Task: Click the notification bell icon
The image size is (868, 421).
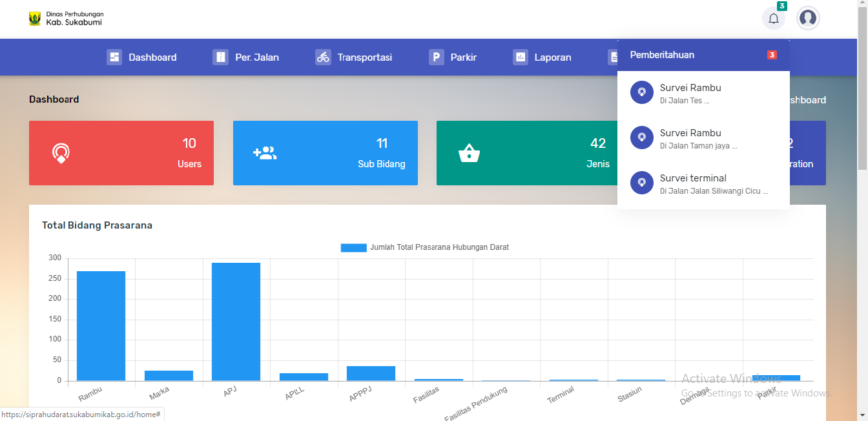Action: [x=774, y=18]
